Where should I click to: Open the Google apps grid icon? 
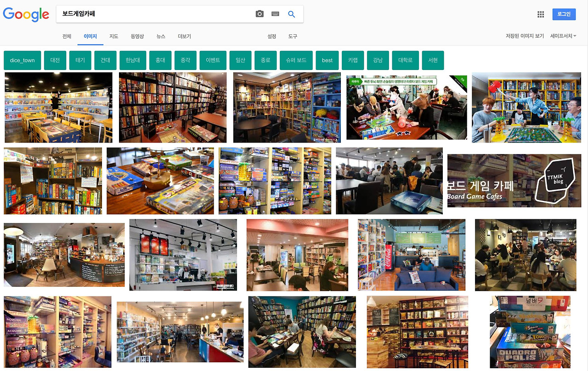pos(541,14)
